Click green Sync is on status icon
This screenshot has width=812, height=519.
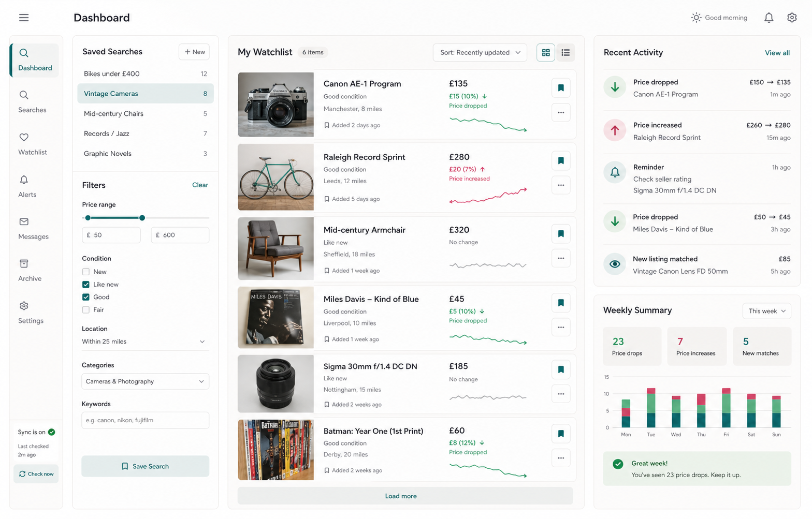pos(52,432)
